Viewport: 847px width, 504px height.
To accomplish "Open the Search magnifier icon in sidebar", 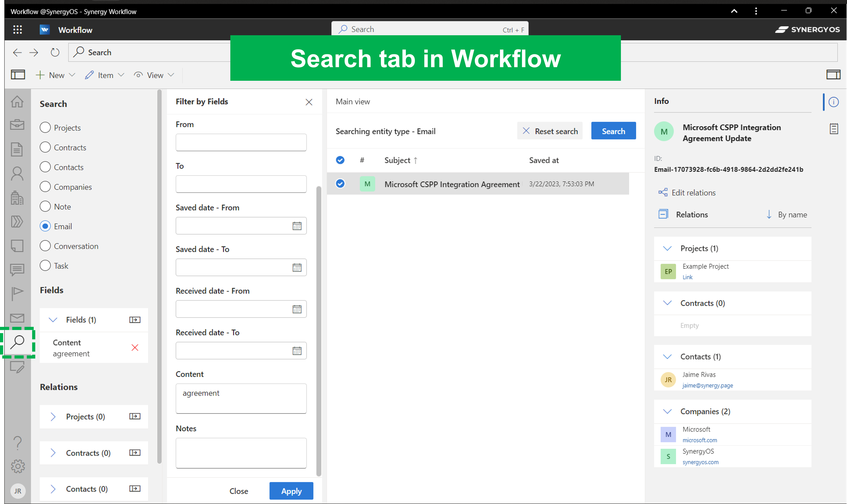I will (17, 342).
